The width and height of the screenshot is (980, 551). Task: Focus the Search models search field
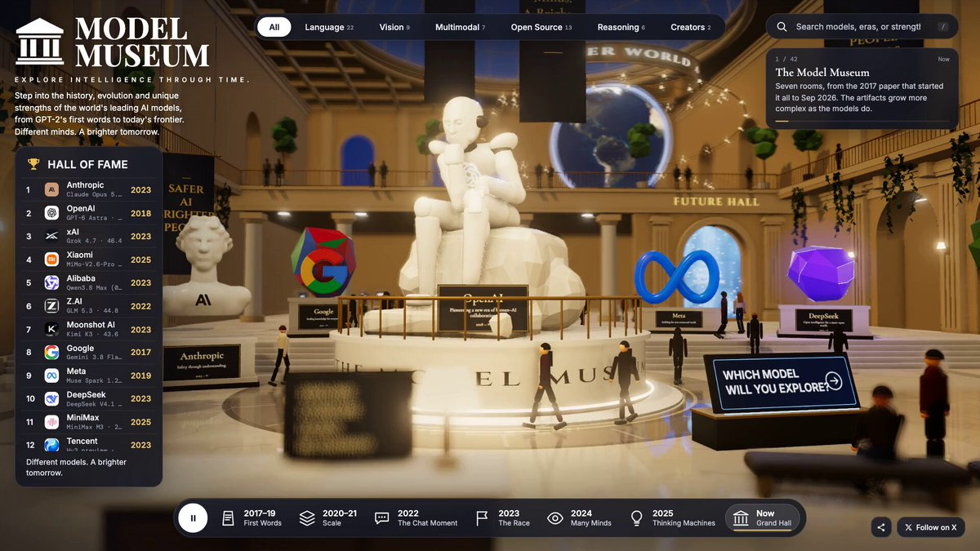[862, 27]
